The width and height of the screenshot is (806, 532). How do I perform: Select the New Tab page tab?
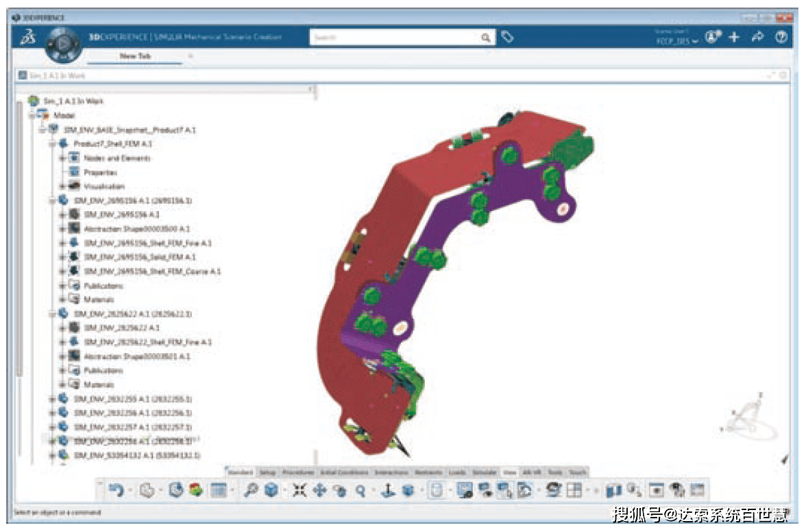[135, 56]
